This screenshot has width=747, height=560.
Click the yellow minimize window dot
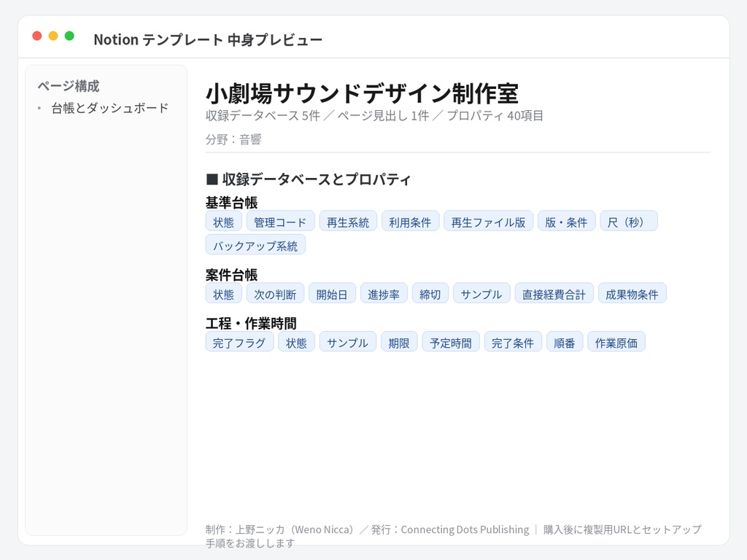[53, 36]
